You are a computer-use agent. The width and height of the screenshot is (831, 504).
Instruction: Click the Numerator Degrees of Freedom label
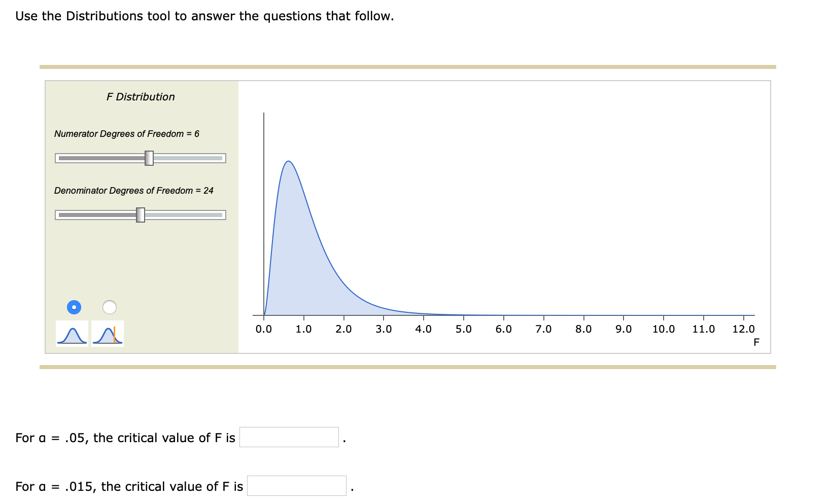126,133
